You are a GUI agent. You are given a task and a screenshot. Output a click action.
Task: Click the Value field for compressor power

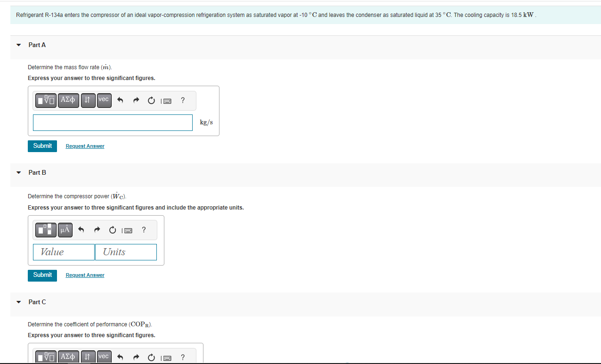pos(64,252)
